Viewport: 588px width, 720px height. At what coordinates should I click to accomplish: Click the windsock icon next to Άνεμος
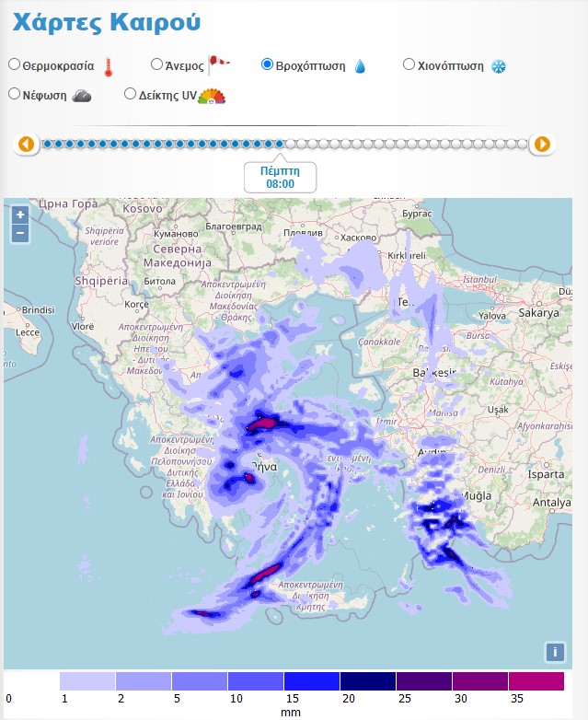click(219, 64)
